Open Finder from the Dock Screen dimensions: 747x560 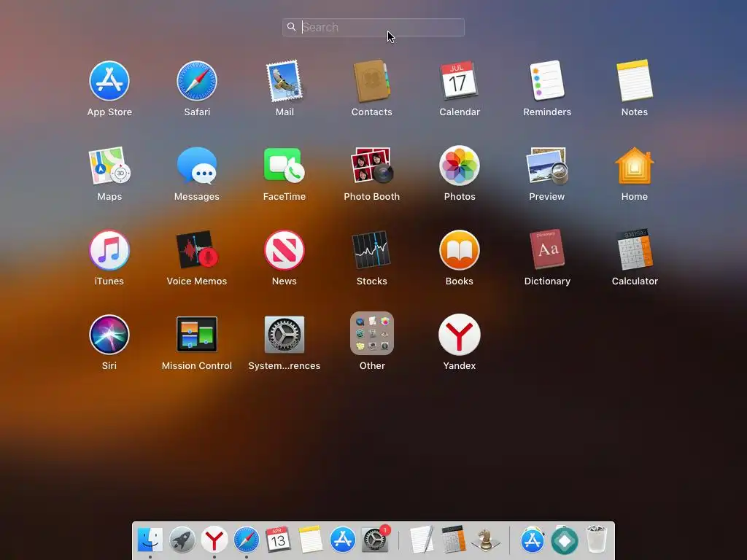[x=150, y=540]
